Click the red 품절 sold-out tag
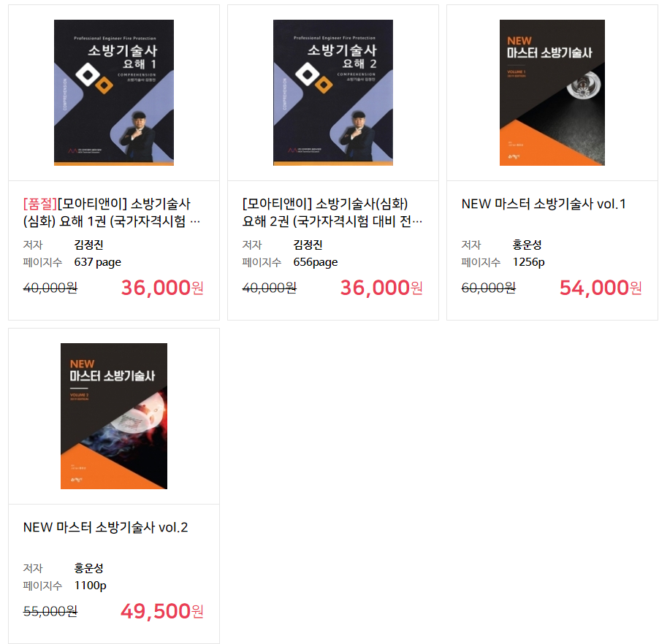 tap(40, 204)
